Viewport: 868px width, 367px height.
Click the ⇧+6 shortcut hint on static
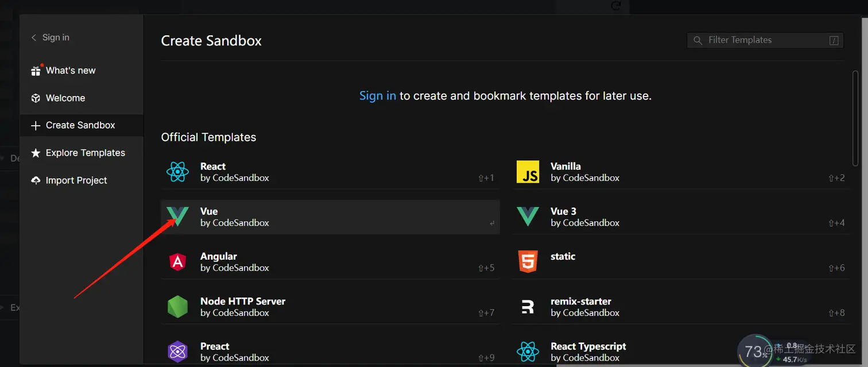pos(836,268)
